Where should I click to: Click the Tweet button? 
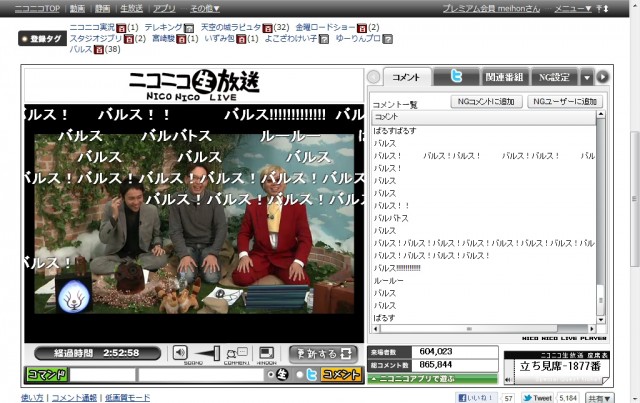tap(537, 398)
